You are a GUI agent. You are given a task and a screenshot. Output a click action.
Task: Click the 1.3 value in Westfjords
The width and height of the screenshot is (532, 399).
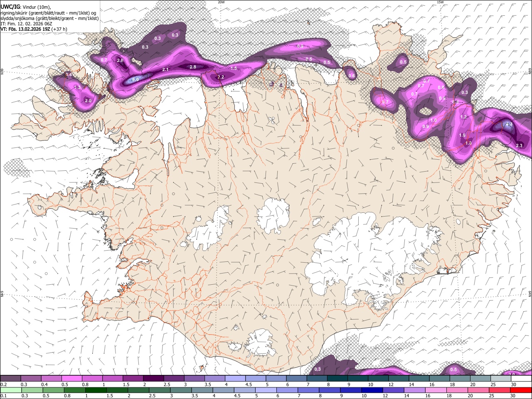(77, 87)
